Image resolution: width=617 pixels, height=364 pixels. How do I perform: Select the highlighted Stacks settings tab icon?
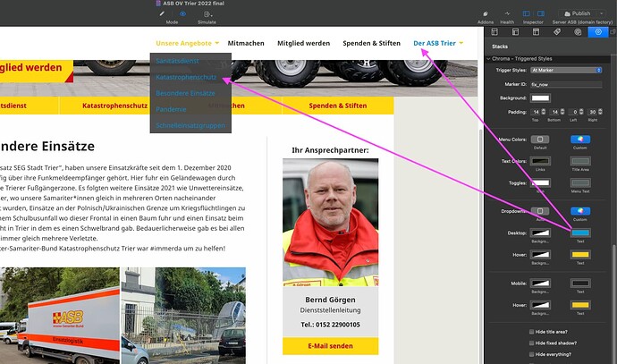pyautogui.click(x=598, y=32)
